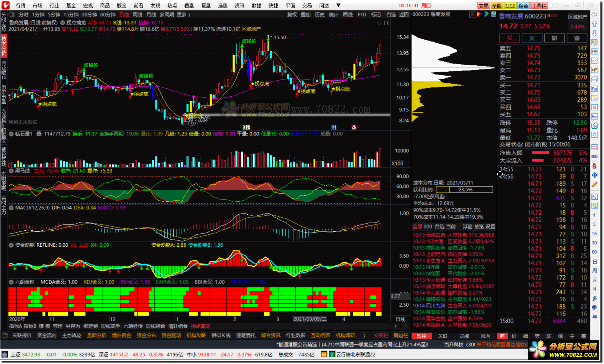This screenshot has width=604, height=364.
Task: Zoom out chart with minus button
Action: pos(405,326)
